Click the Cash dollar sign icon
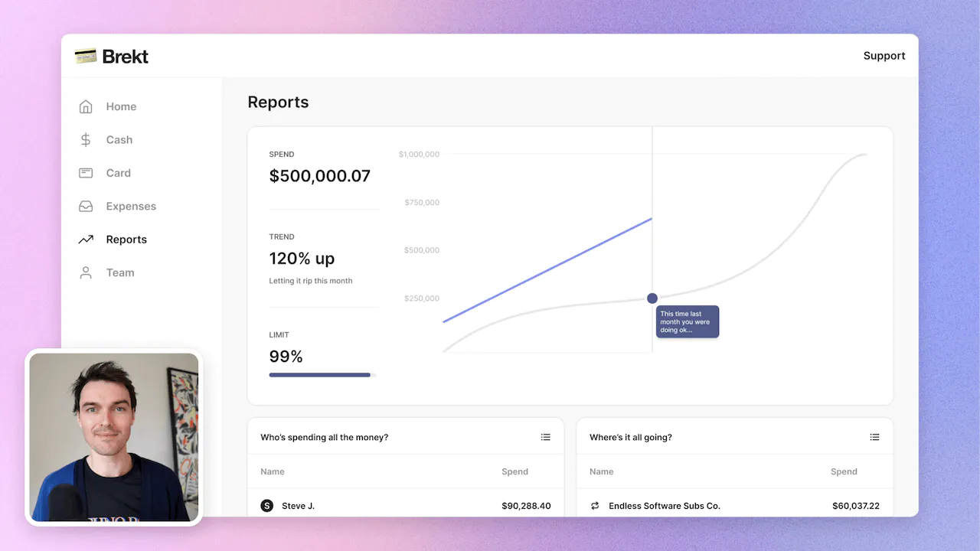 86,140
